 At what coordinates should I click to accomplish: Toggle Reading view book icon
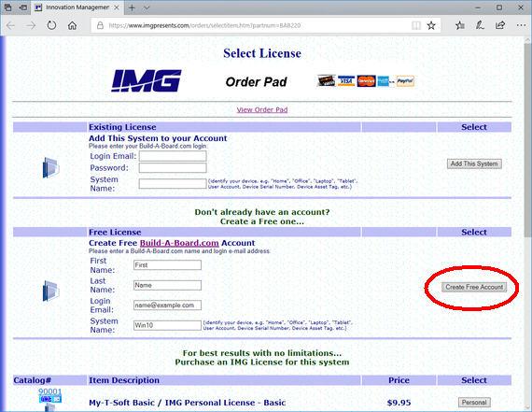tap(416, 25)
